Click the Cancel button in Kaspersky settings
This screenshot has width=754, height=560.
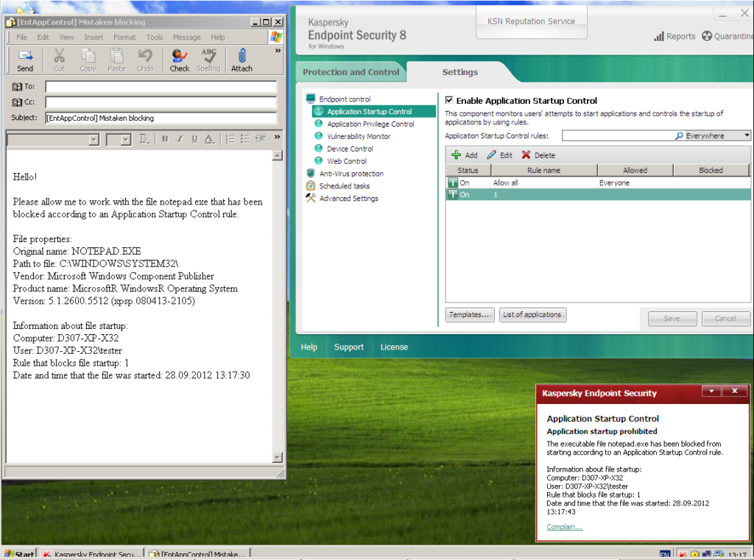[x=725, y=318]
